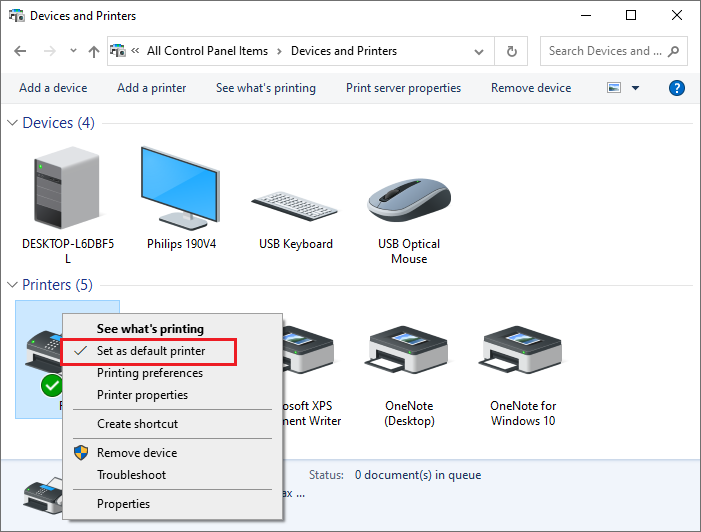Go up one level with the up arrow
Viewport: 701px width, 532px height.
point(94,51)
